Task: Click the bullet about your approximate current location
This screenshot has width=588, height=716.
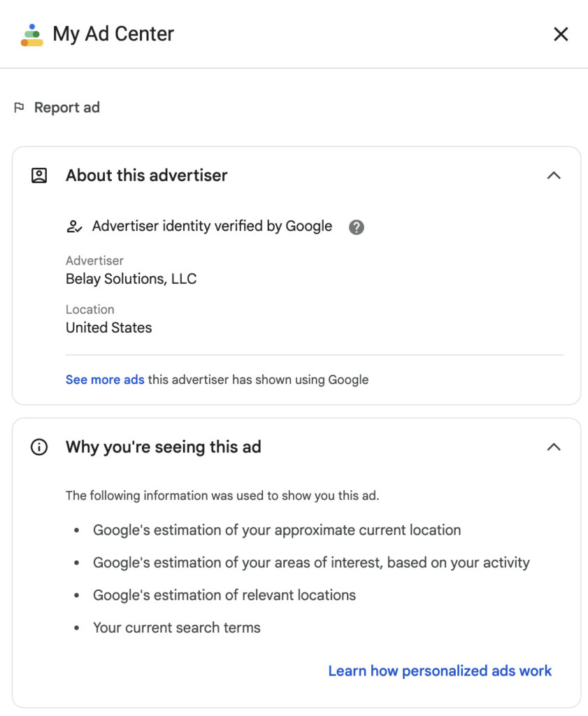Action: pos(277,530)
